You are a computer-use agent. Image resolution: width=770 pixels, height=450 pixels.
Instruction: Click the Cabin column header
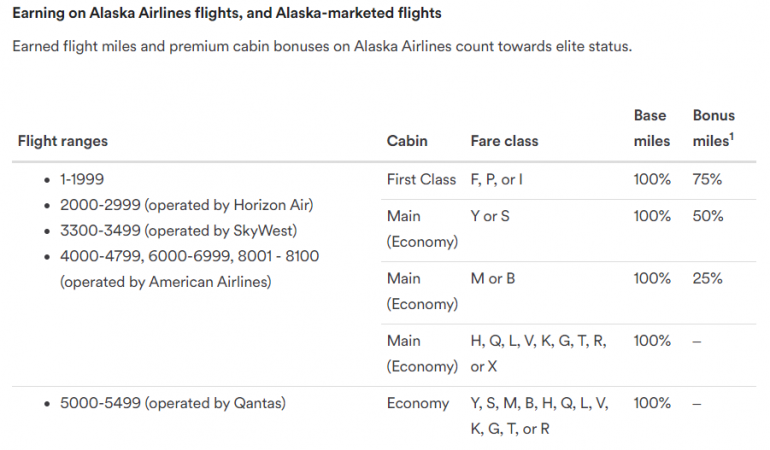(x=407, y=141)
